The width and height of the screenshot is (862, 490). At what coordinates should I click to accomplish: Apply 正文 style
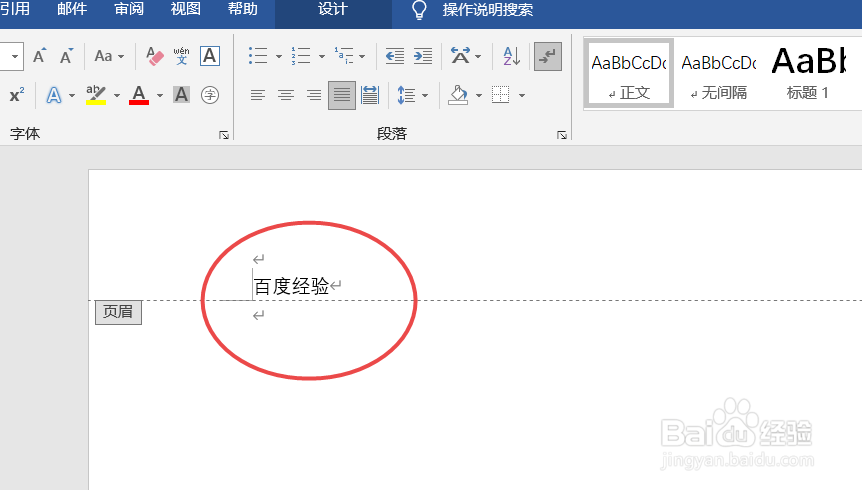click(x=629, y=73)
